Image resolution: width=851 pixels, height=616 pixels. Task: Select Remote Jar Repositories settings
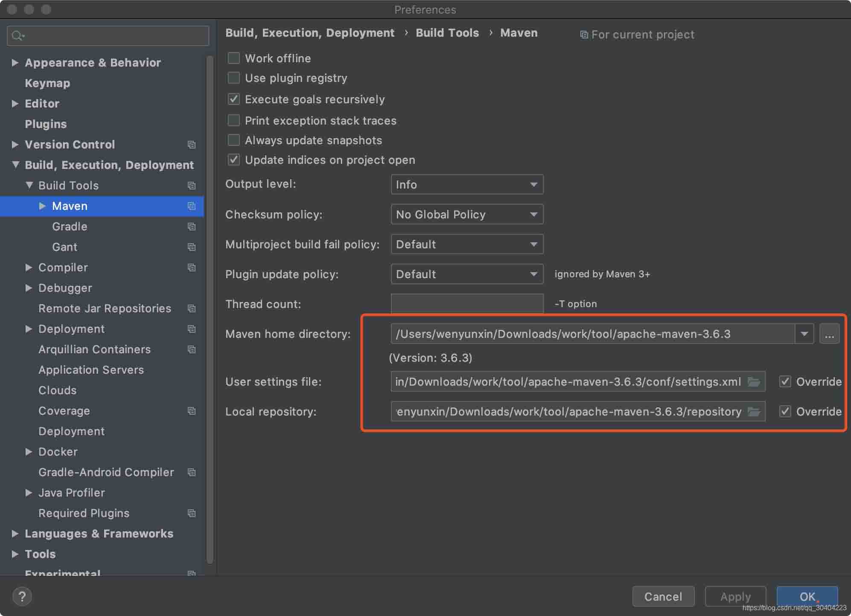point(105,308)
